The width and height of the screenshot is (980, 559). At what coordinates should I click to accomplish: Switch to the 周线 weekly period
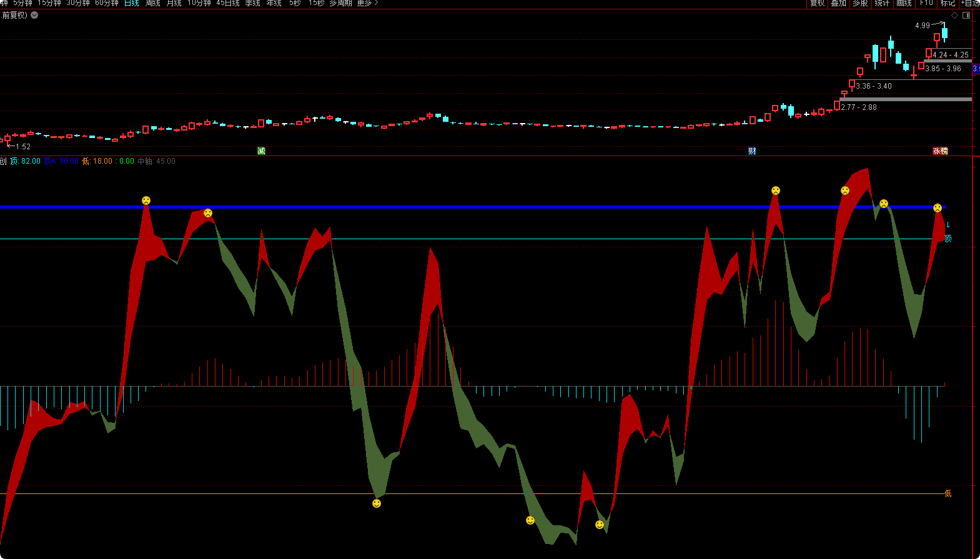point(153,3)
